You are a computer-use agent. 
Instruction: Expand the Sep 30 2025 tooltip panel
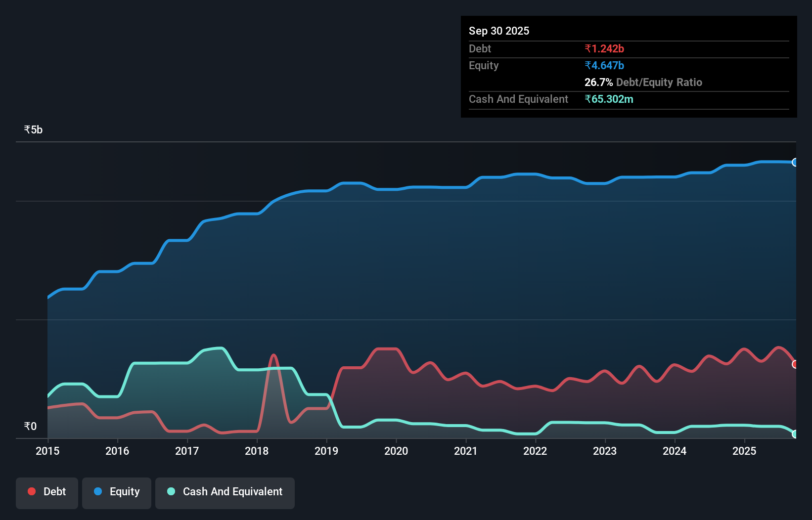pos(499,31)
